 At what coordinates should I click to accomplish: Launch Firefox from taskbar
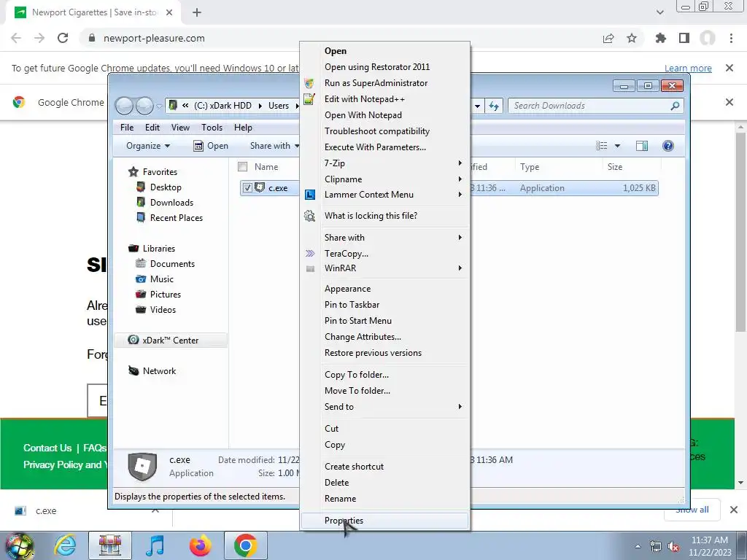pyautogui.click(x=201, y=545)
